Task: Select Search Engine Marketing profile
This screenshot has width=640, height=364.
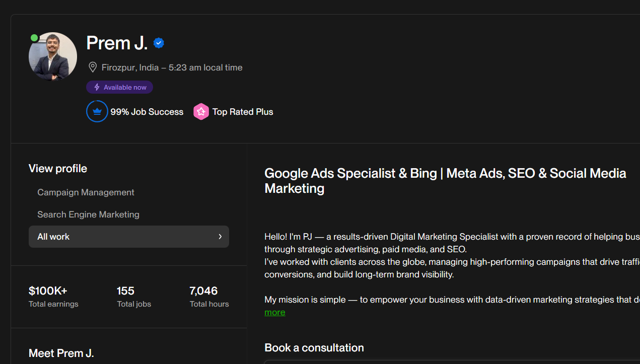Action: (88, 214)
